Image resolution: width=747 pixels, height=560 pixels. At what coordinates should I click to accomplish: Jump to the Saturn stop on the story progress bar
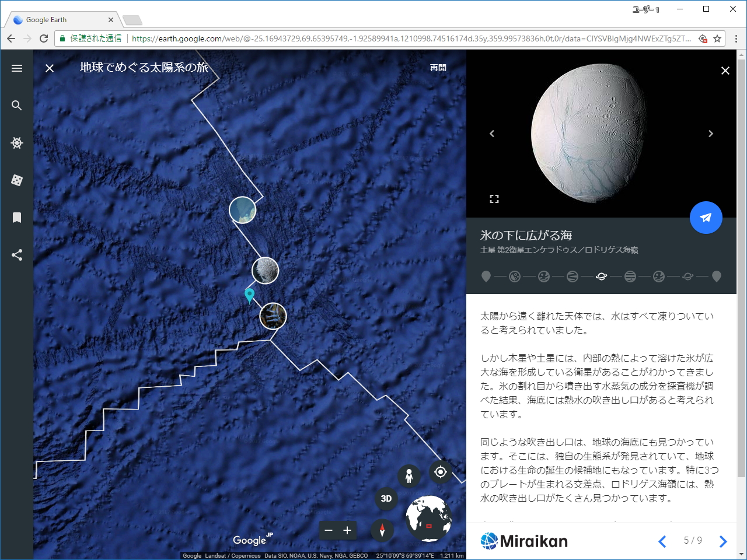[x=602, y=276]
